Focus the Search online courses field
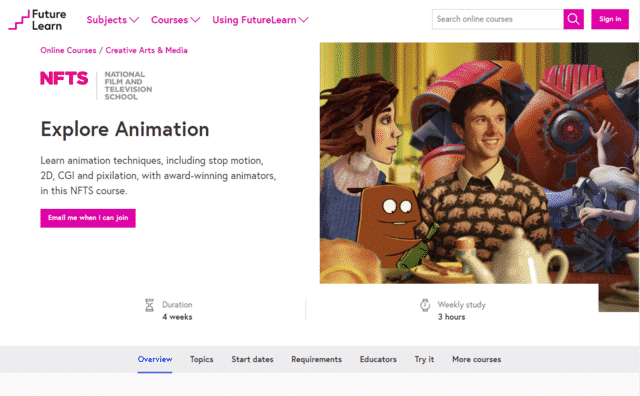Screen dimensions: 640x396 point(498,19)
